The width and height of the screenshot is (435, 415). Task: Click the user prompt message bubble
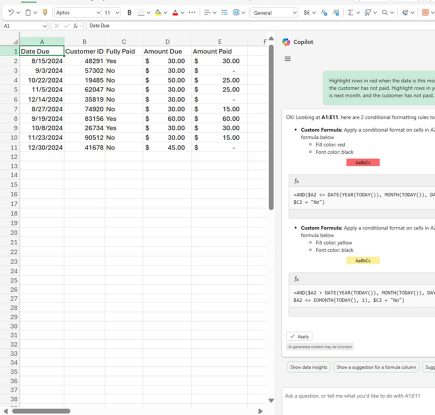379,88
